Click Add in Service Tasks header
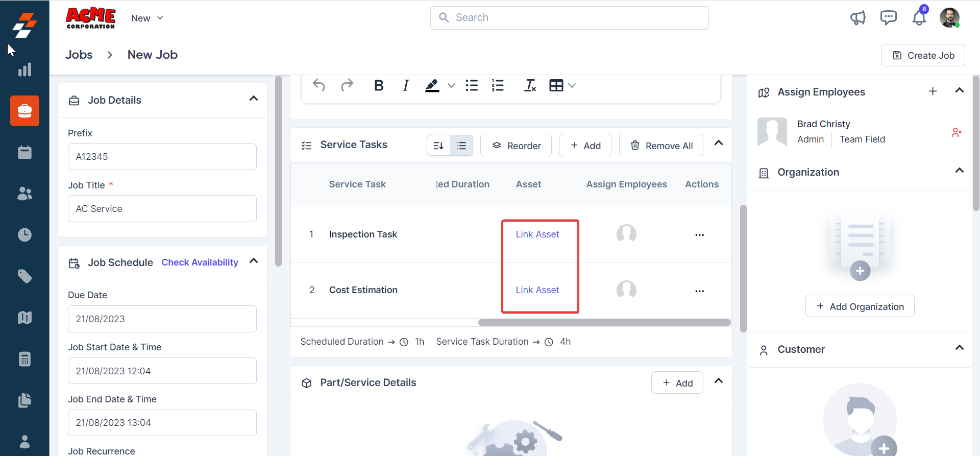The image size is (980, 456). (585, 146)
